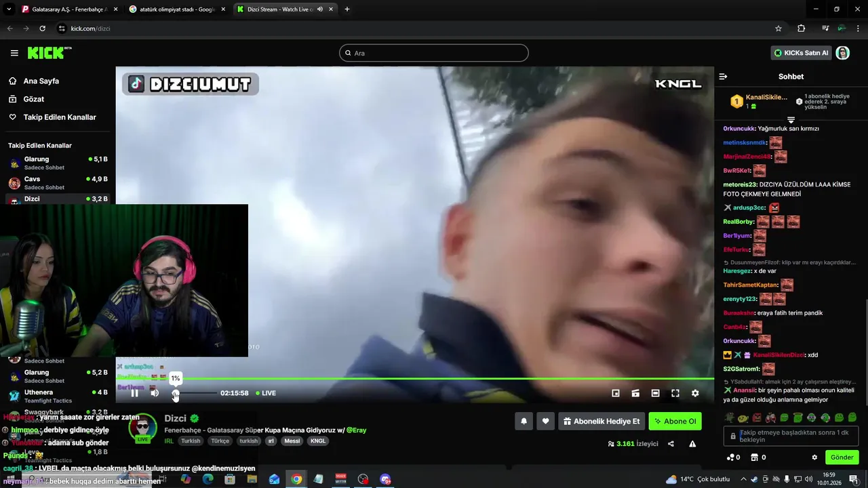Toggle theater mode in video player
This screenshot has height=488, width=868.
pyautogui.click(x=655, y=393)
